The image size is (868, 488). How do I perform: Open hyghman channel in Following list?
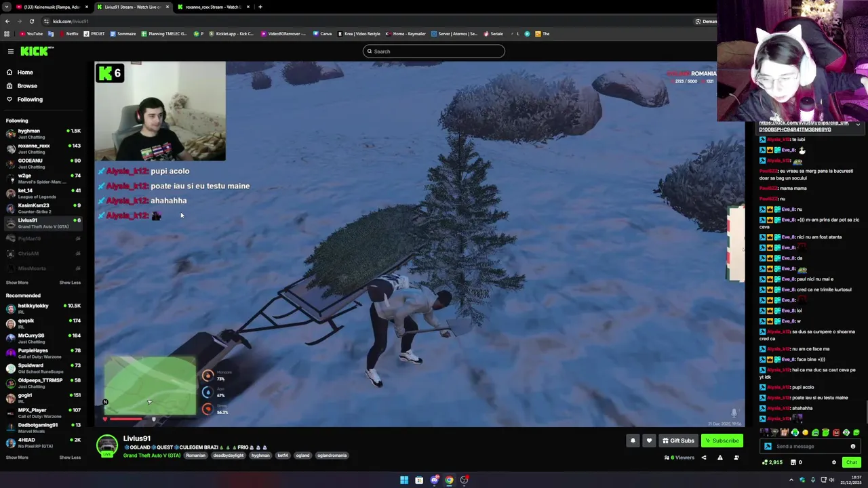42,134
